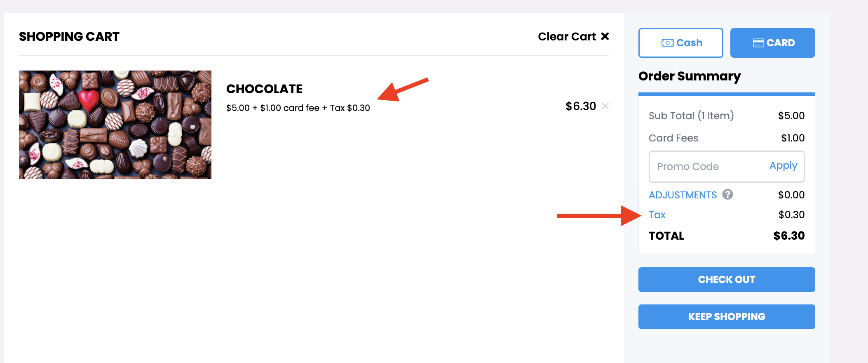Click the Tax link in summary
868x363 pixels.
pyautogui.click(x=657, y=215)
